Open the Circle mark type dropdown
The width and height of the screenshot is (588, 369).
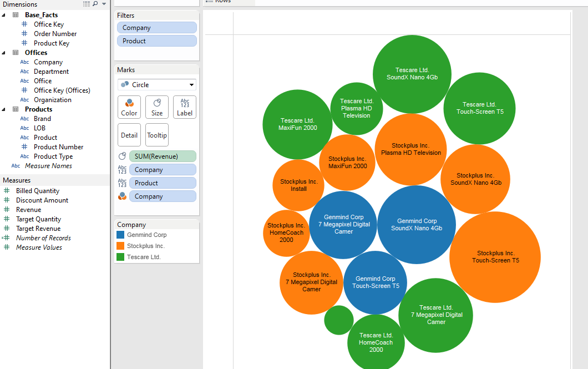click(x=156, y=85)
